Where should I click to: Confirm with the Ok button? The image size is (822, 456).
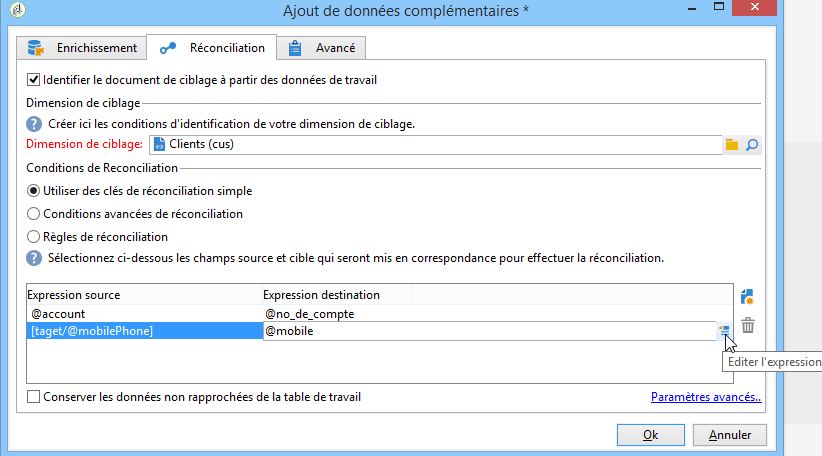[x=651, y=435]
